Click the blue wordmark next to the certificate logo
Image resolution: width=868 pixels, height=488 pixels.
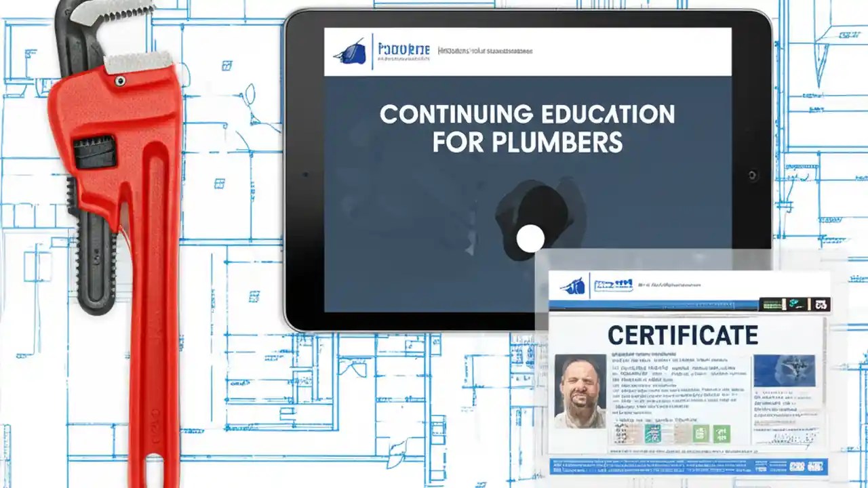point(613,284)
